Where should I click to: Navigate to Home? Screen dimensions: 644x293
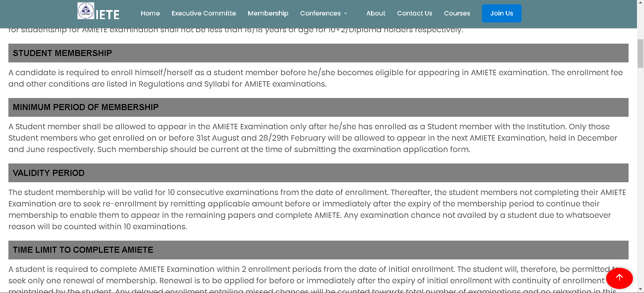point(150,13)
